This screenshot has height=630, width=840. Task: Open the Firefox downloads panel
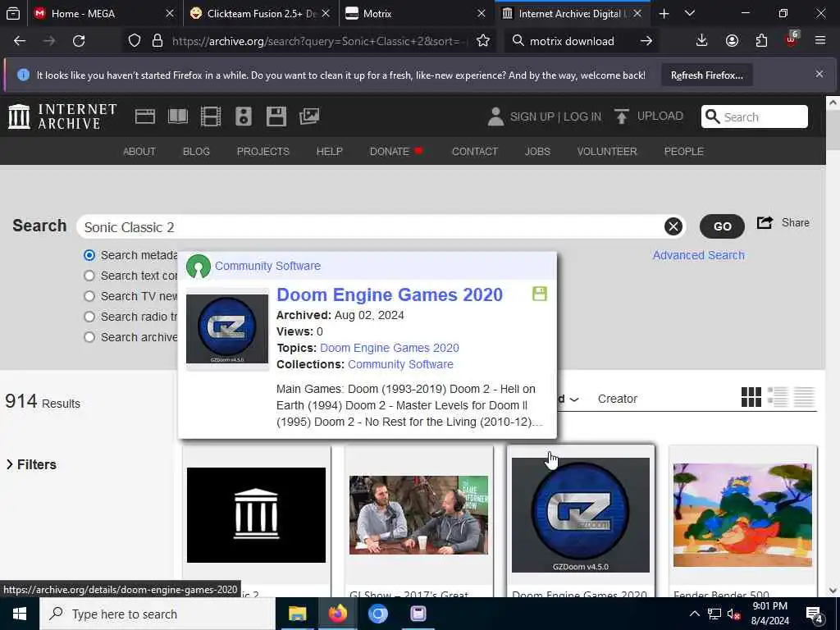click(x=702, y=41)
